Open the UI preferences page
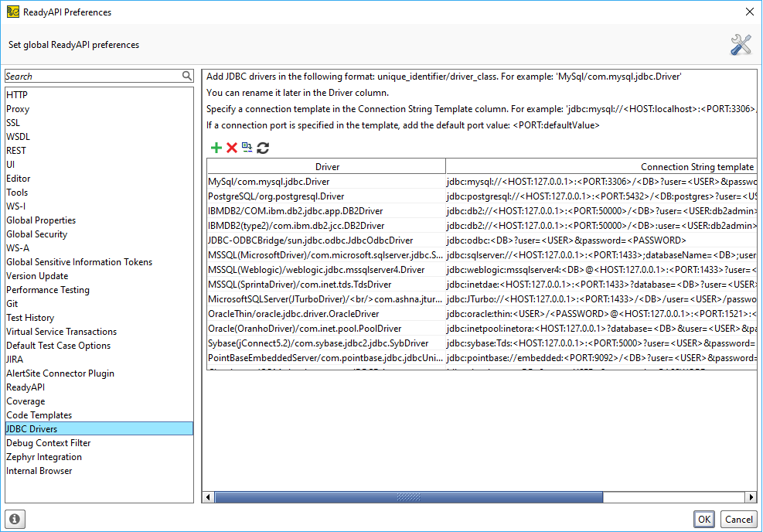This screenshot has height=532, width=763. 99,165
